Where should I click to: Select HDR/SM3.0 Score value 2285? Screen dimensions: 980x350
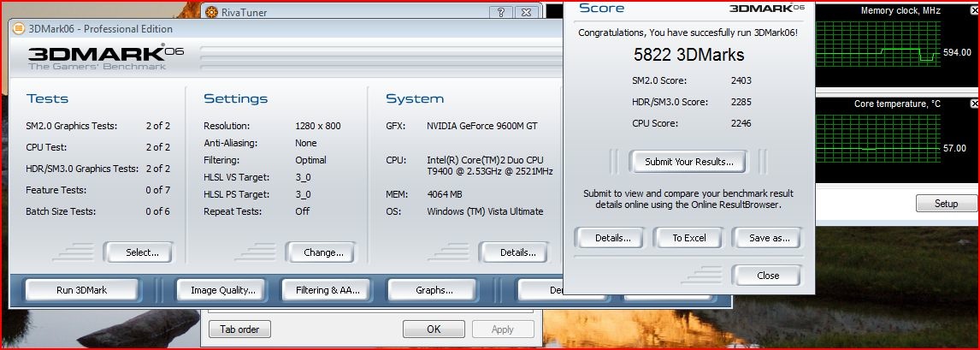coord(741,101)
